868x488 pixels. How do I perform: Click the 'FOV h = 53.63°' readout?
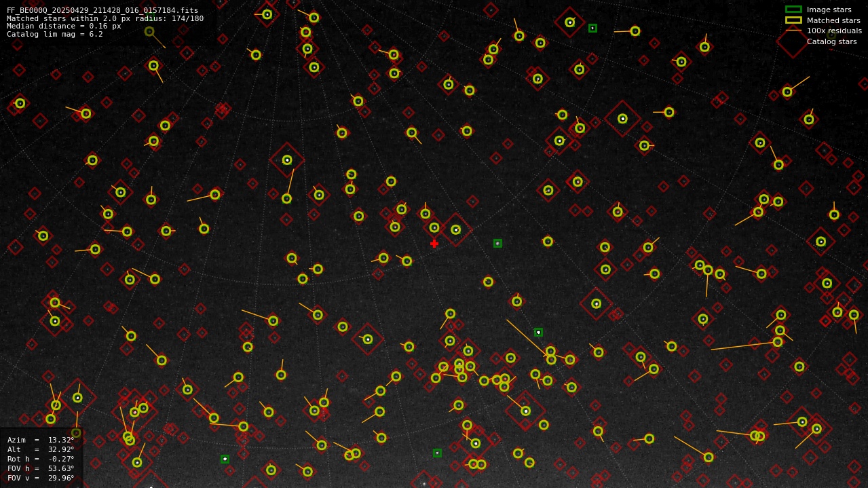click(x=41, y=468)
